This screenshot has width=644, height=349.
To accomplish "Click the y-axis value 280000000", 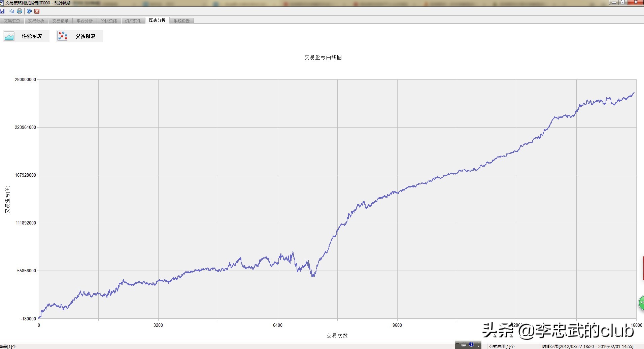I will (x=25, y=80).
